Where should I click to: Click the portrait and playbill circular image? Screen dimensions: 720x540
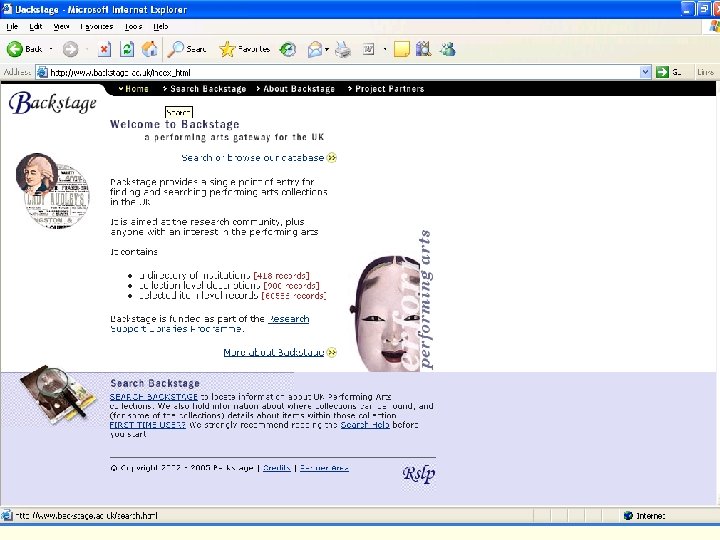(52, 191)
